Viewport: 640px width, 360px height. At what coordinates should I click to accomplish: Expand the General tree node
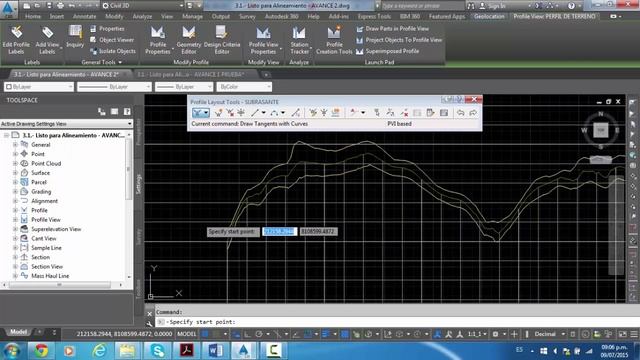(15, 144)
